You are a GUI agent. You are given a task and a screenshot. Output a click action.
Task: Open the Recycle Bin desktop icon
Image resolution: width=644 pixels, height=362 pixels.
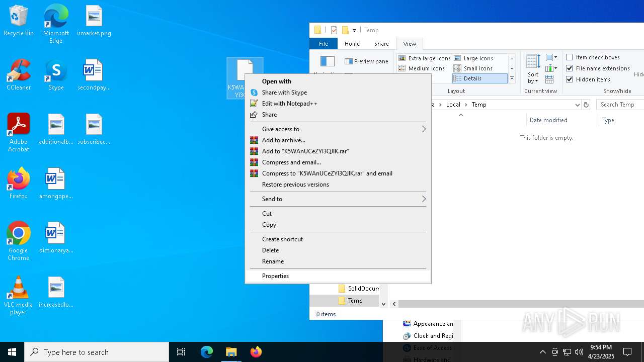coord(19,21)
